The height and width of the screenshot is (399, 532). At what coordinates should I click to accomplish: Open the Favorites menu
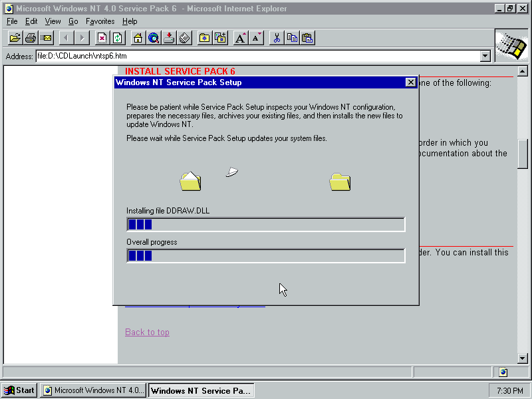tap(100, 21)
